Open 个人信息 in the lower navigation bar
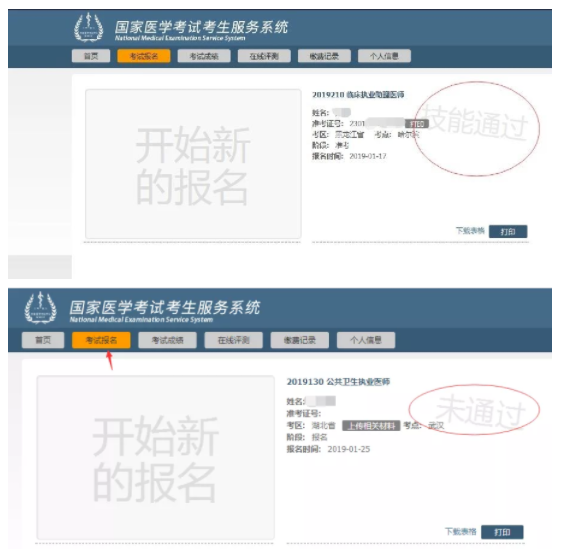This screenshot has height=551, width=568. (366, 340)
